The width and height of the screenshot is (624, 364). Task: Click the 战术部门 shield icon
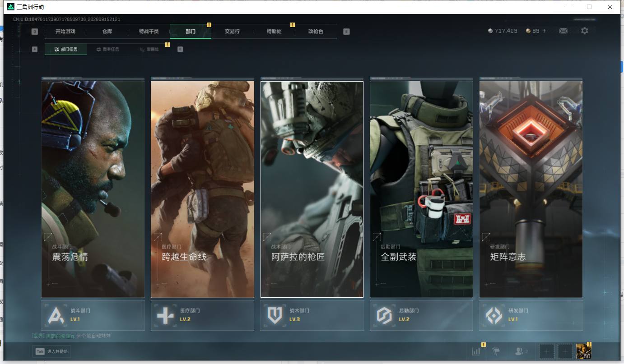[275, 315]
